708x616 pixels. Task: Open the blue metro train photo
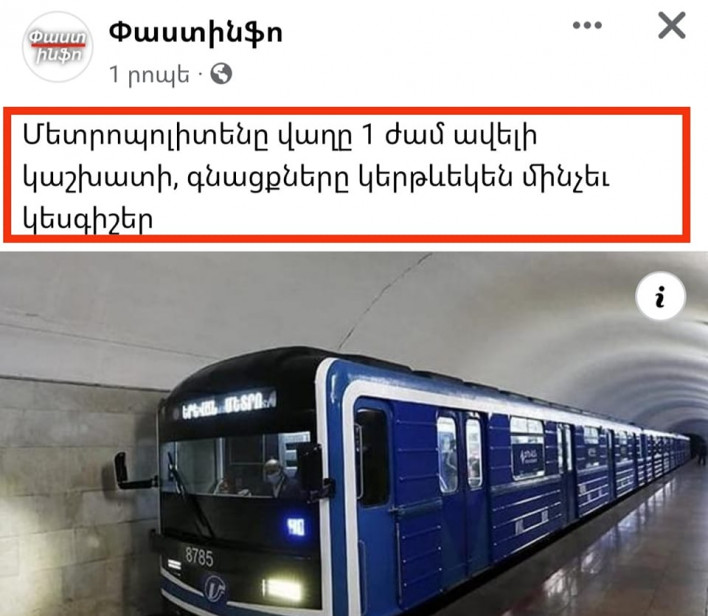pos(354,434)
